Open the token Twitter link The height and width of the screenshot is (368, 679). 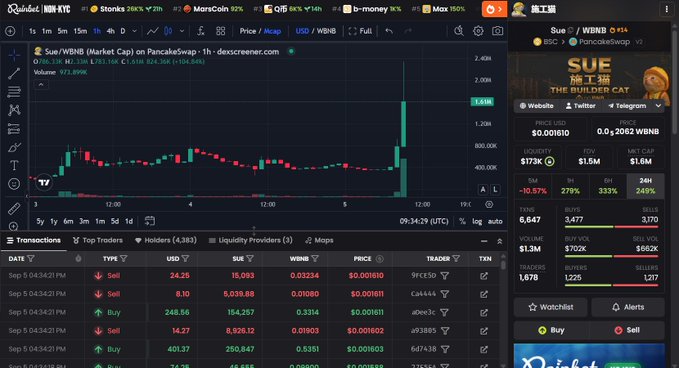[580, 106]
